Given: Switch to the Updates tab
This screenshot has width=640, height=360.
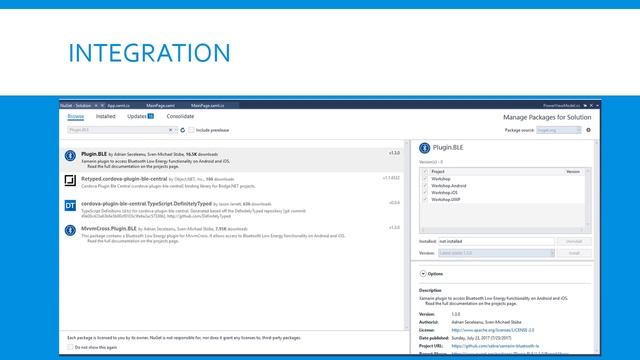Looking at the screenshot, I should 140,117.
